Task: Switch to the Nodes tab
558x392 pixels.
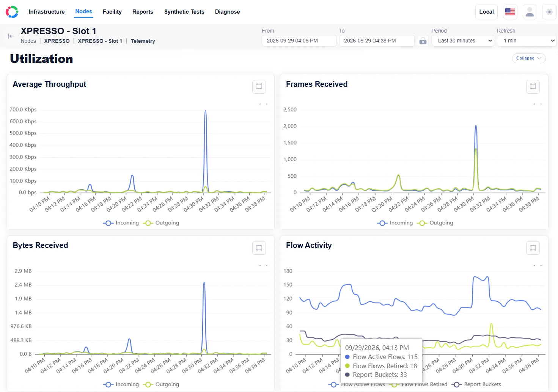Action: 84,11
